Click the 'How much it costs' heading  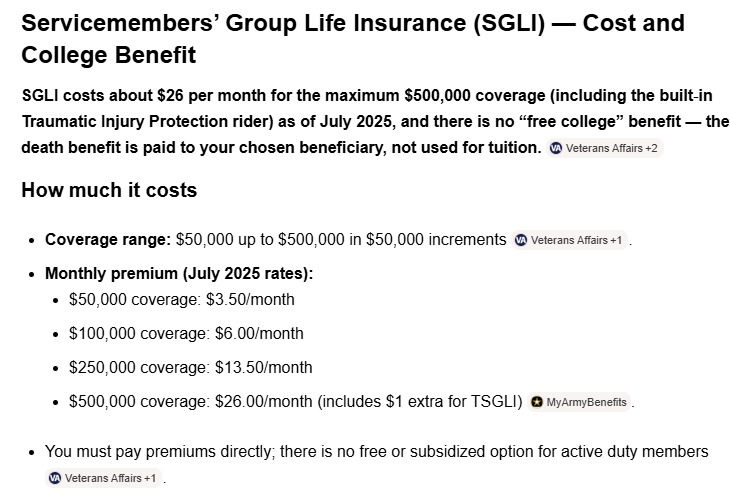point(109,190)
